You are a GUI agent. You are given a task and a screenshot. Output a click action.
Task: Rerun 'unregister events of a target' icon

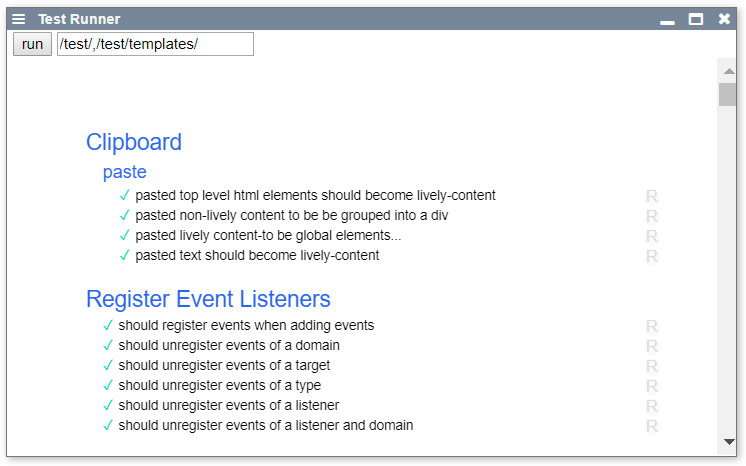[x=652, y=366]
